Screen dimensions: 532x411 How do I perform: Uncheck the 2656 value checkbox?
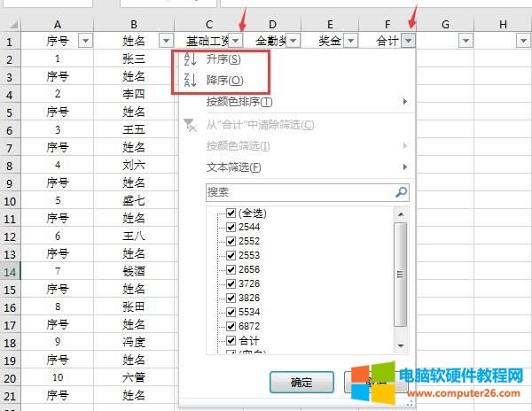[231, 269]
